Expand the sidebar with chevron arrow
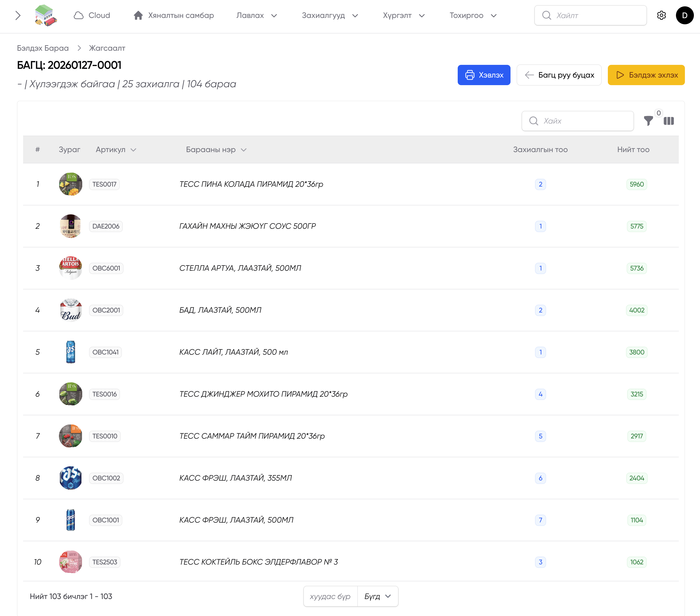The image size is (700, 616). (x=18, y=15)
